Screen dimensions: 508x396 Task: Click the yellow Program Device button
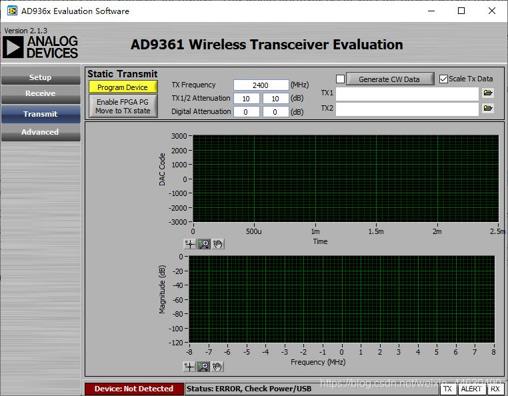coord(123,87)
